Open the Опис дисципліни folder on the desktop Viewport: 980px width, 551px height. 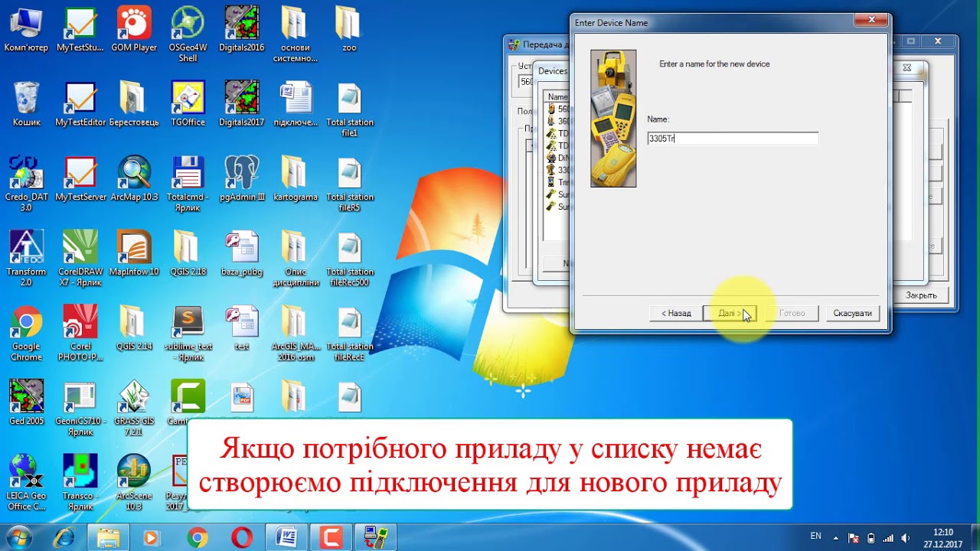click(x=295, y=259)
